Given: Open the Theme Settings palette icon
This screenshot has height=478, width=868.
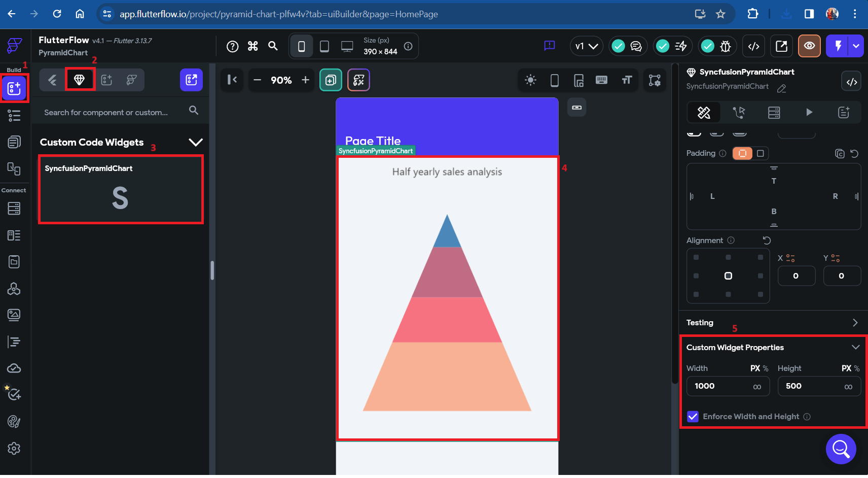Looking at the screenshot, I should pos(14,422).
